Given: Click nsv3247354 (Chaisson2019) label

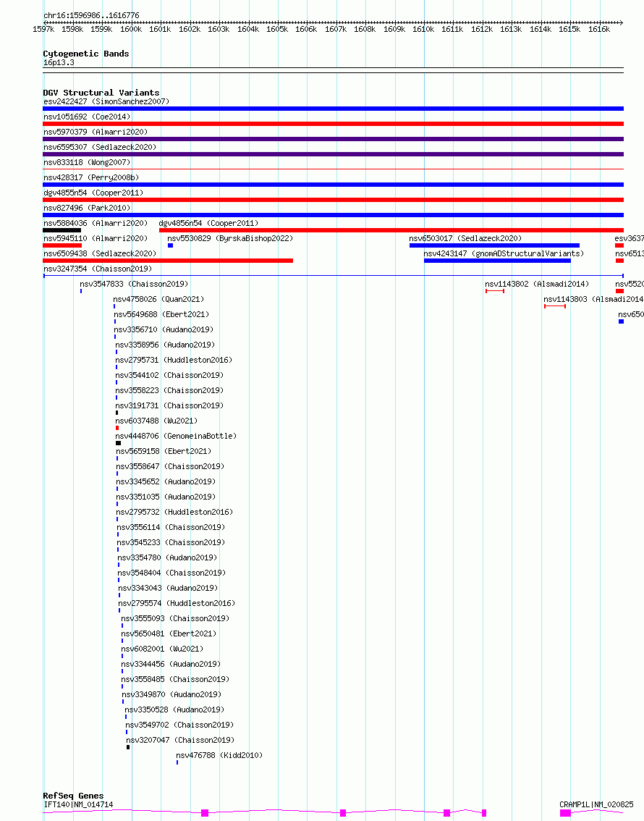Looking at the screenshot, I should 97,269.
